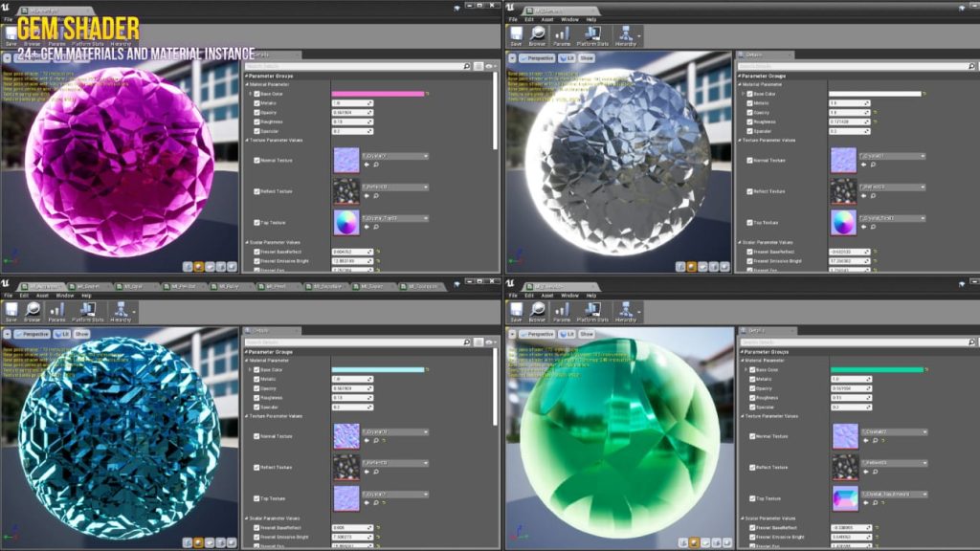Screen dimensions: 980x551
Task: Click Hierarchy icon in blue gem window
Action: pyautogui.click(x=121, y=311)
